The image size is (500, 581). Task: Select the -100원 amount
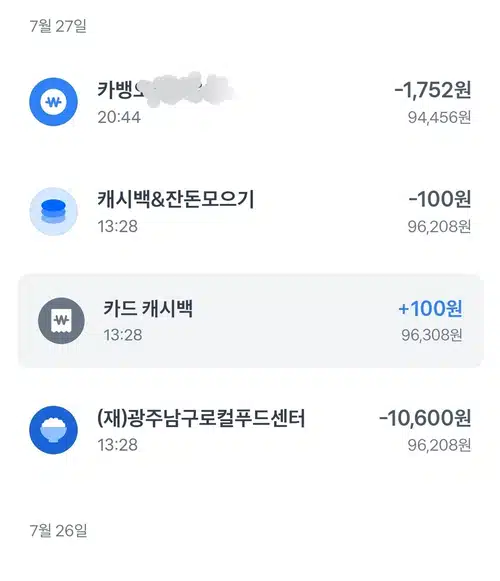[x=440, y=199]
